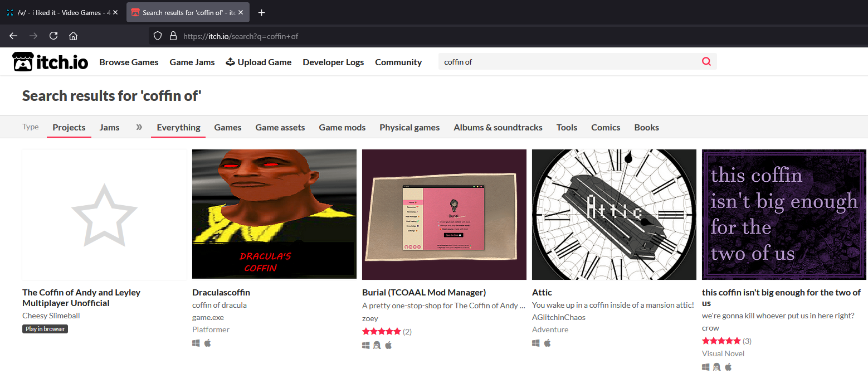Click Burial five-star rating
This screenshot has width=868, height=383.
pos(382,331)
